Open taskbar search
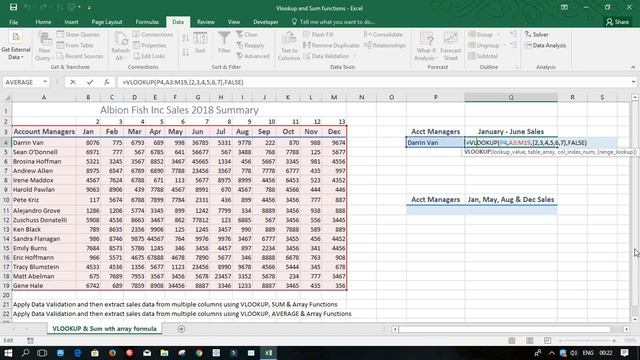This screenshot has height=360, width=640. (x=25, y=353)
